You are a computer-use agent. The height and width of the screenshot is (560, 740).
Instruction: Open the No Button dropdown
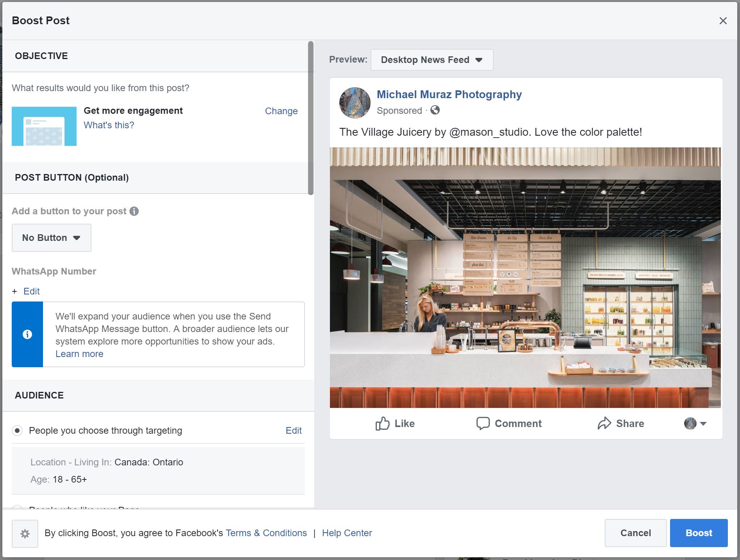point(52,238)
